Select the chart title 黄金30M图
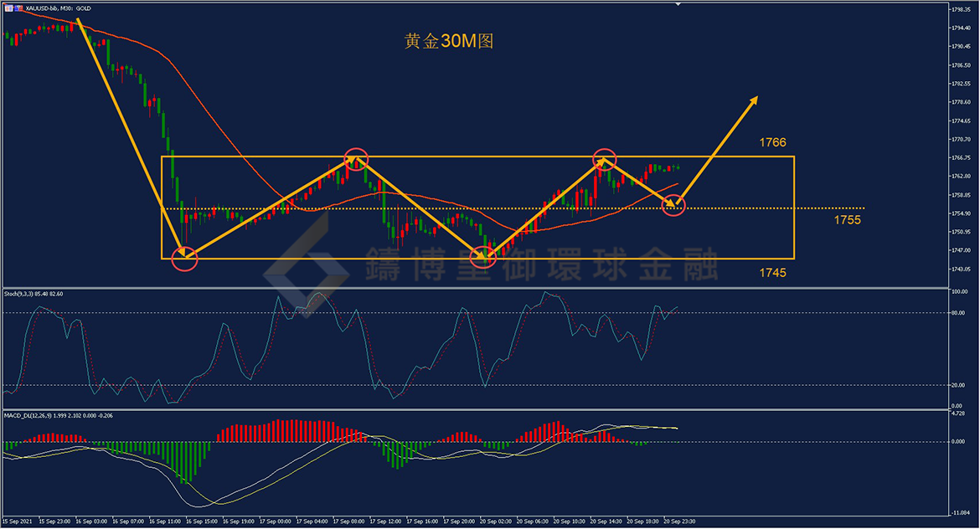Screen dimensions: 980x529 point(448,42)
